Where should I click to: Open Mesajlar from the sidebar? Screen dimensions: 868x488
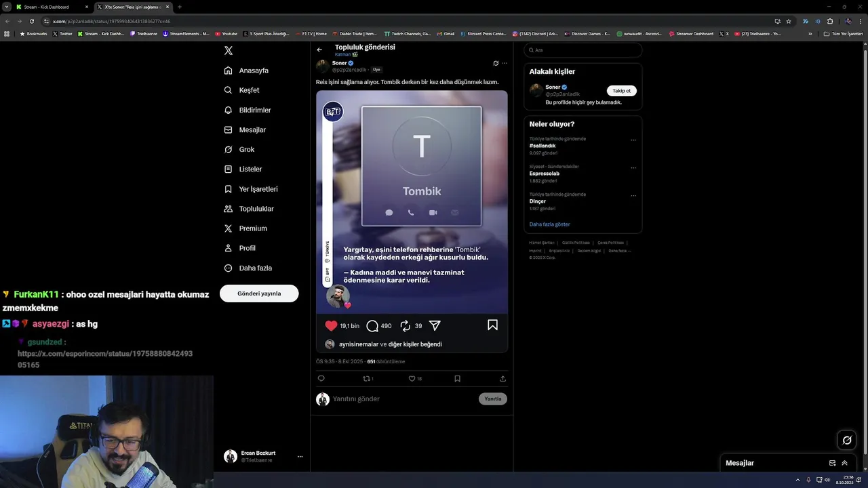click(x=245, y=129)
